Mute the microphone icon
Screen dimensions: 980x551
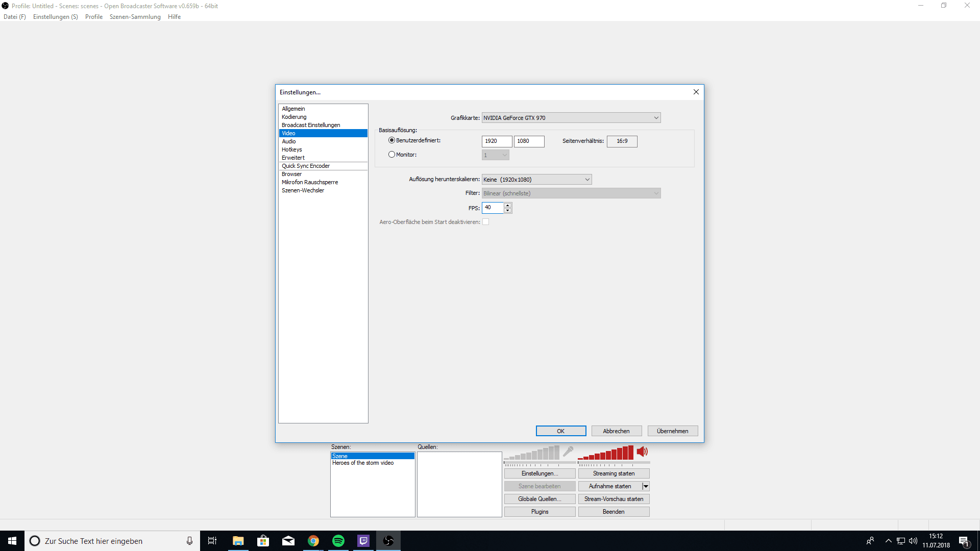(x=568, y=452)
